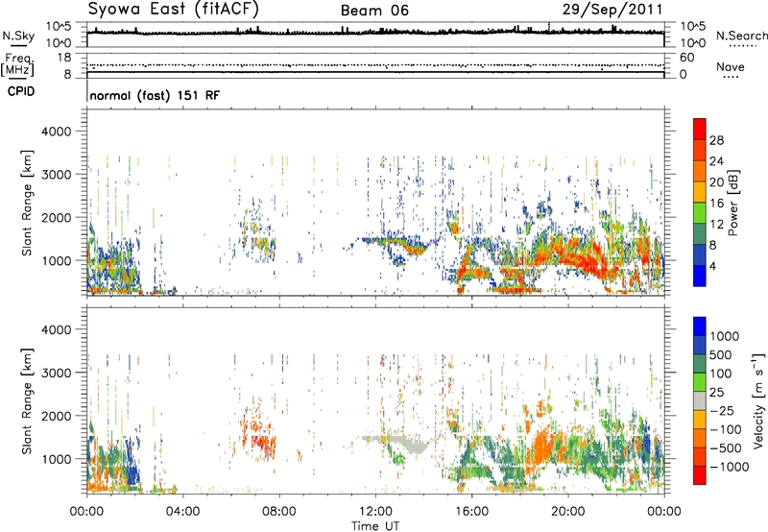Click the '12:00' time tick label
The image size is (768, 532).
coord(375,512)
